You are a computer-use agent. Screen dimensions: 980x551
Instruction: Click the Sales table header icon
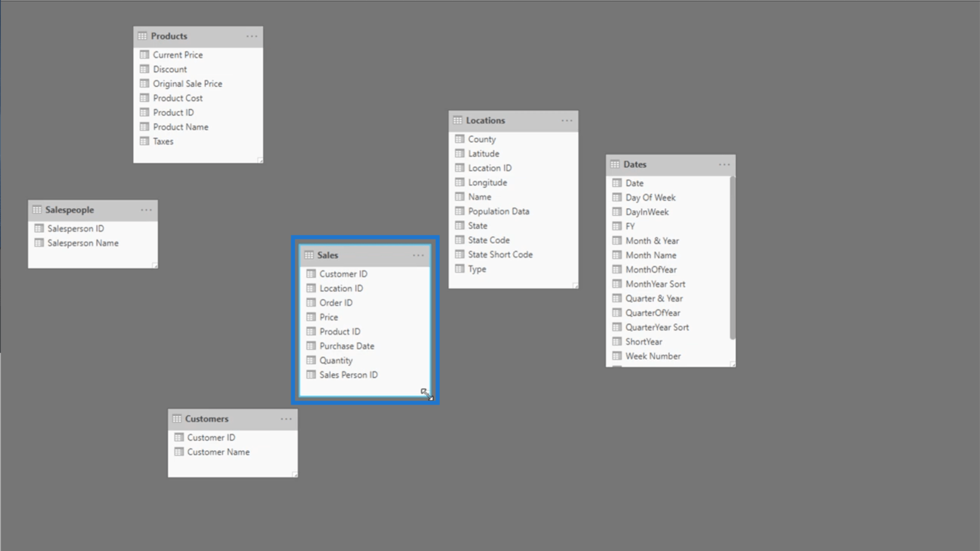pyautogui.click(x=309, y=255)
